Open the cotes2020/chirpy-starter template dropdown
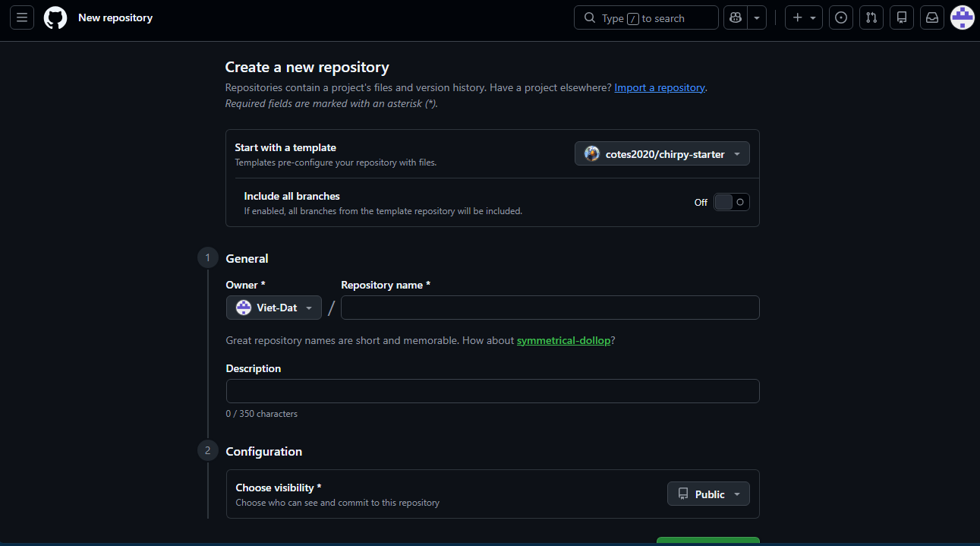Screen dimensions: 980x546 pyautogui.click(x=662, y=154)
